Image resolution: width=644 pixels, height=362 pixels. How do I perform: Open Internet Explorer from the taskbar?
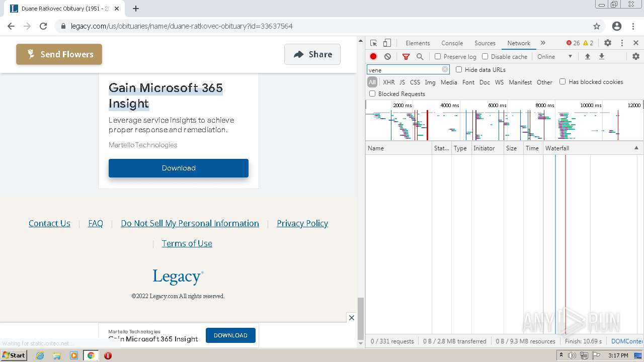click(x=40, y=355)
